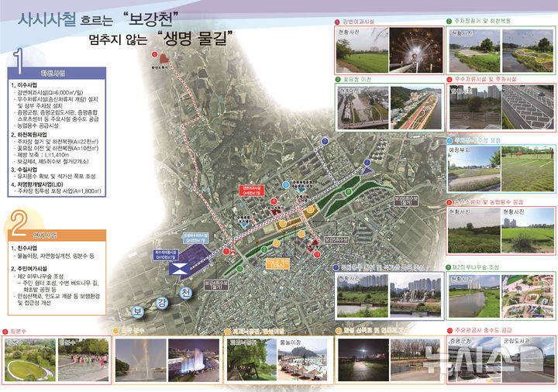Open the night illuminated fountain photo

[x=194, y=360]
